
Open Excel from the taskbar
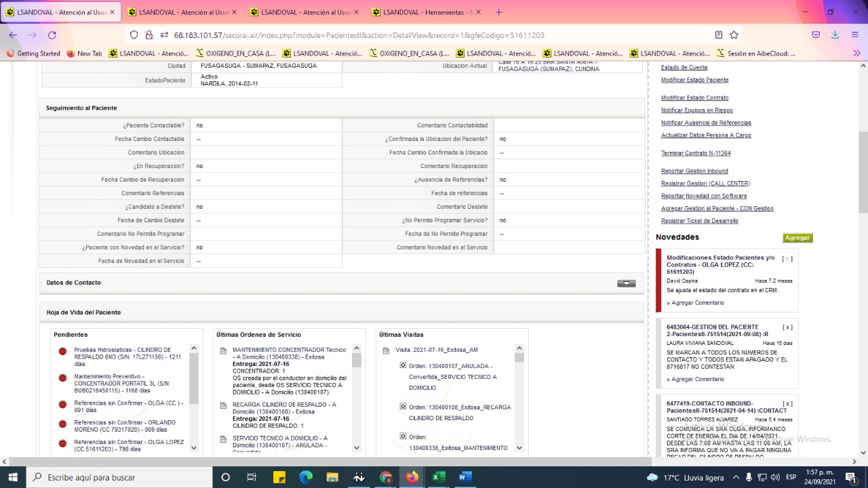[x=439, y=477]
